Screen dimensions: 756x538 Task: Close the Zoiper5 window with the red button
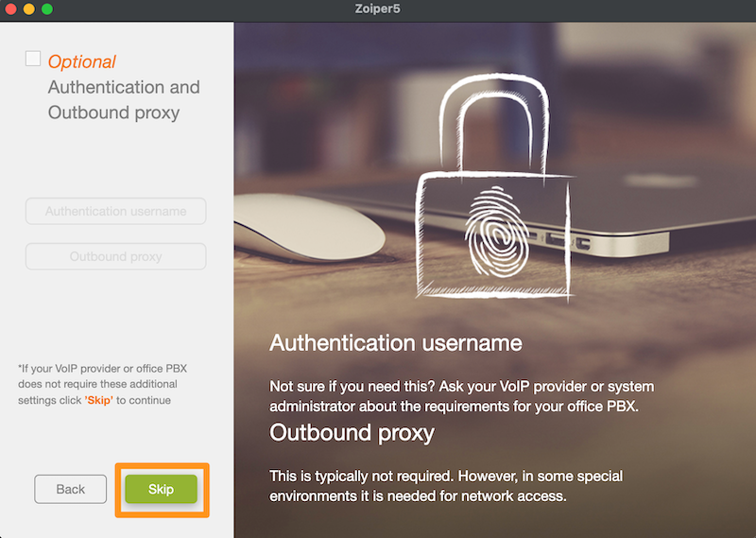(x=11, y=9)
